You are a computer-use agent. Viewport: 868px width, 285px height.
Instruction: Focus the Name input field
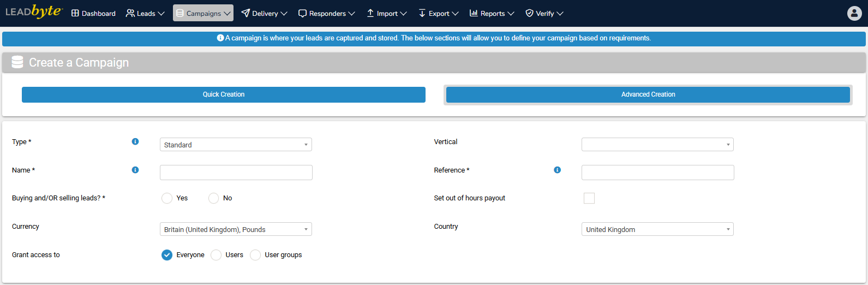point(236,173)
